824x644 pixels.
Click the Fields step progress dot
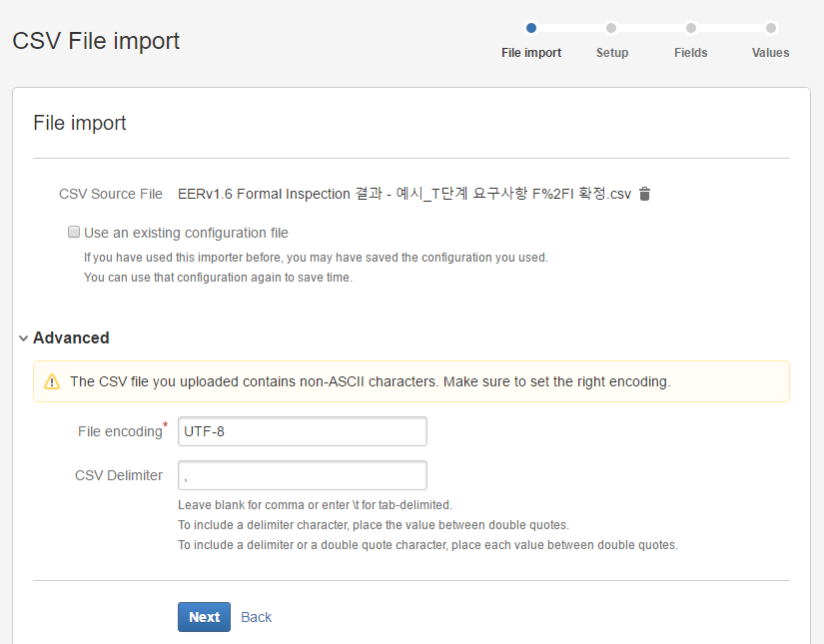690,28
